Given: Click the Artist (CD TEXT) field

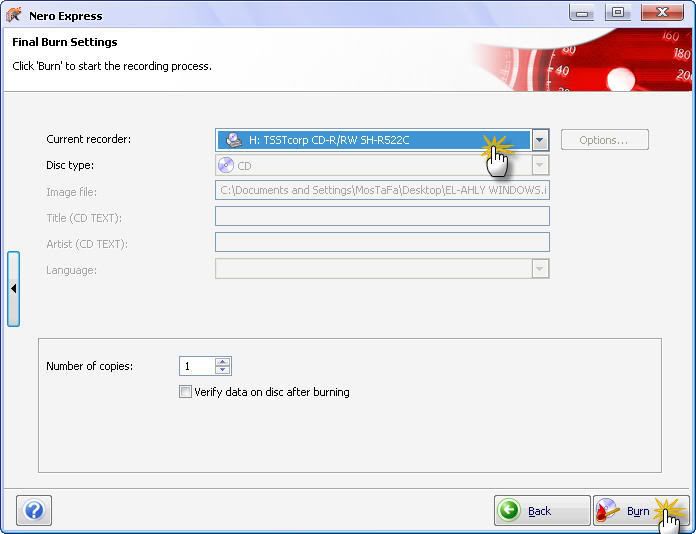Looking at the screenshot, I should pos(382,242).
